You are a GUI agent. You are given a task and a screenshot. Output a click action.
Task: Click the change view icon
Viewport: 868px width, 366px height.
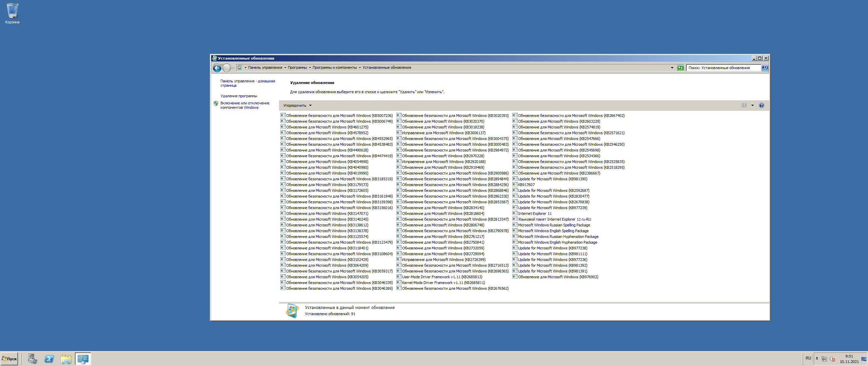[x=744, y=105]
